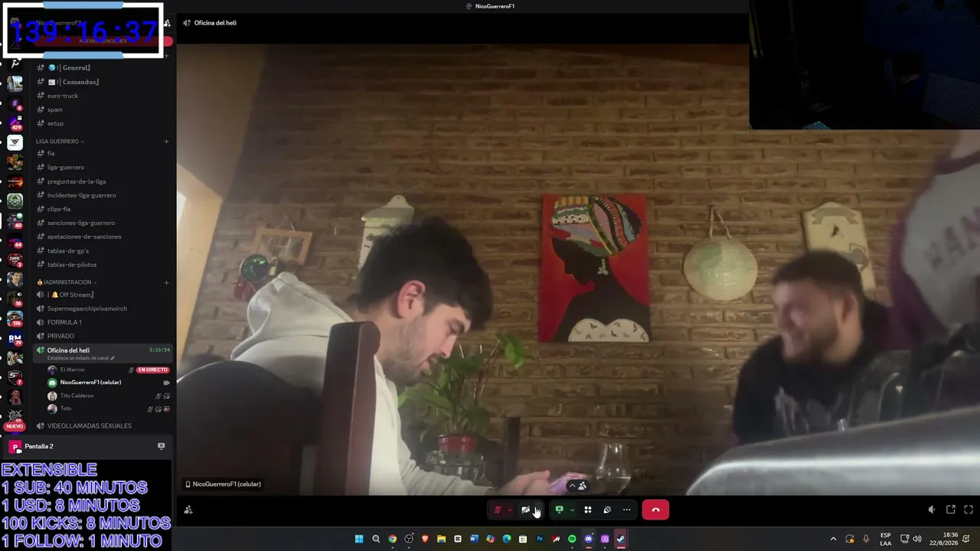Screen dimensions: 980x551
Task: Adjust stream volume speaker icon
Action: [x=932, y=510]
